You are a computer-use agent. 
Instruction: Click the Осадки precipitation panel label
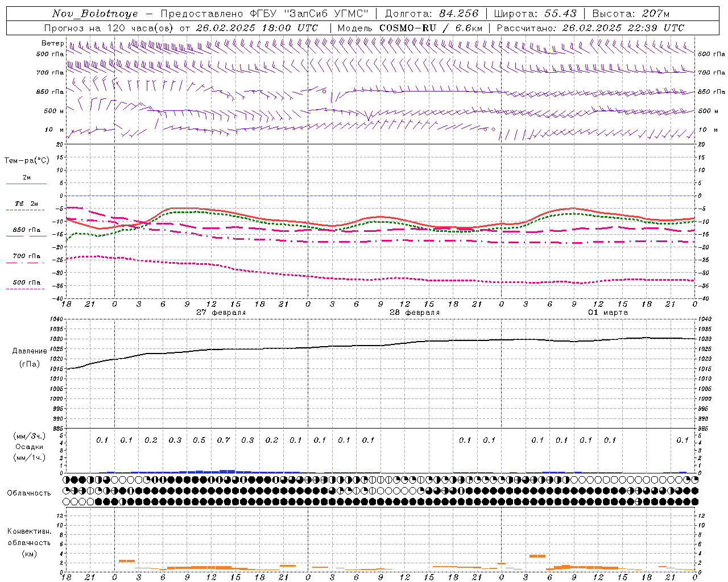click(x=30, y=447)
